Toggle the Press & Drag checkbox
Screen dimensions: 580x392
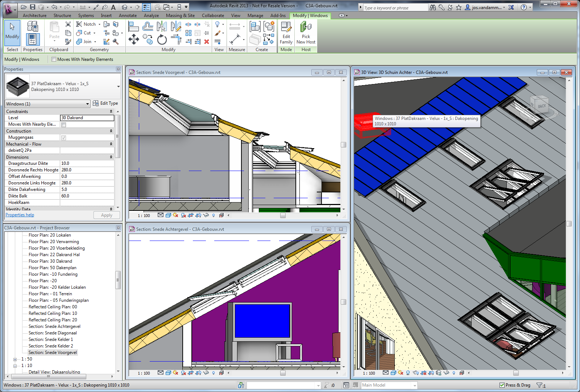pyautogui.click(x=502, y=385)
